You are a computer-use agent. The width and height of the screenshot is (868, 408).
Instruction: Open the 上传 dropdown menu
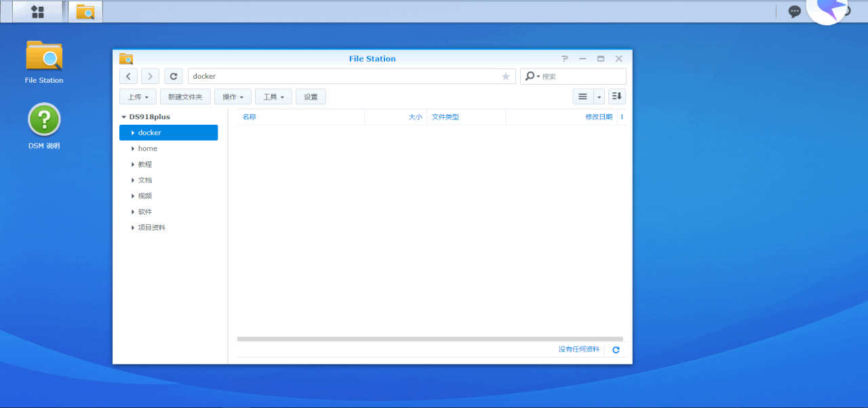(138, 97)
